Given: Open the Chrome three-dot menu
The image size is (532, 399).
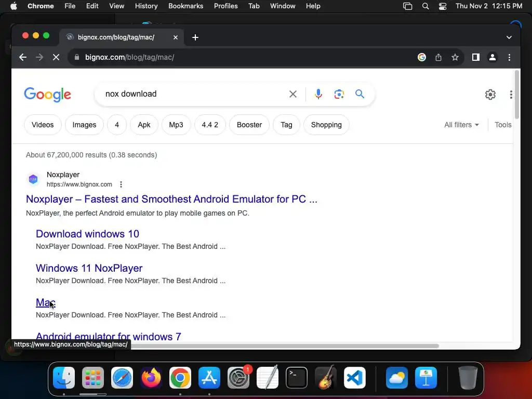Looking at the screenshot, I should 509,57.
